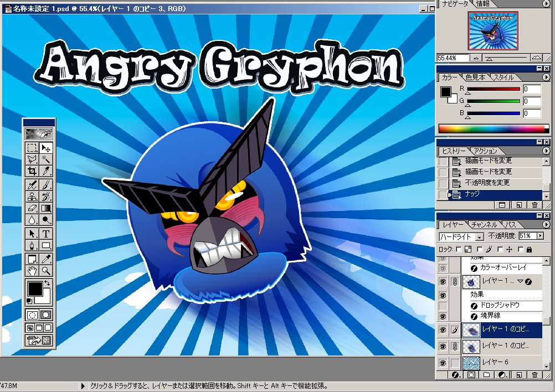Image resolution: width=555 pixels, height=392 pixels.
Task: Hide the レイヤー 6 layer
Action: click(443, 363)
